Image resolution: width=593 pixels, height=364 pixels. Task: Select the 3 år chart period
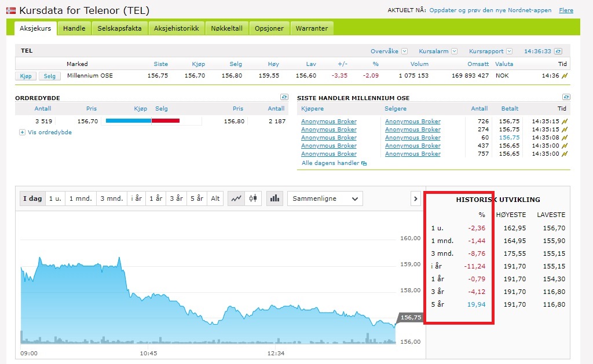coord(176,198)
